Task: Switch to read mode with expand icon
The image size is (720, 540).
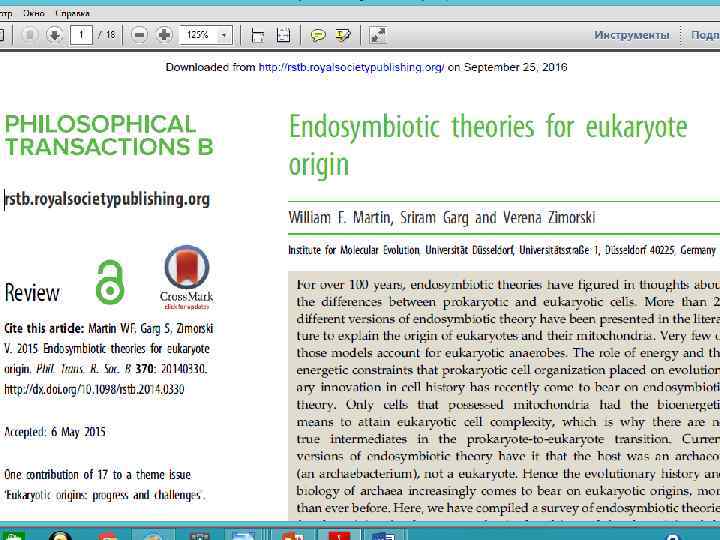Action: click(378, 35)
